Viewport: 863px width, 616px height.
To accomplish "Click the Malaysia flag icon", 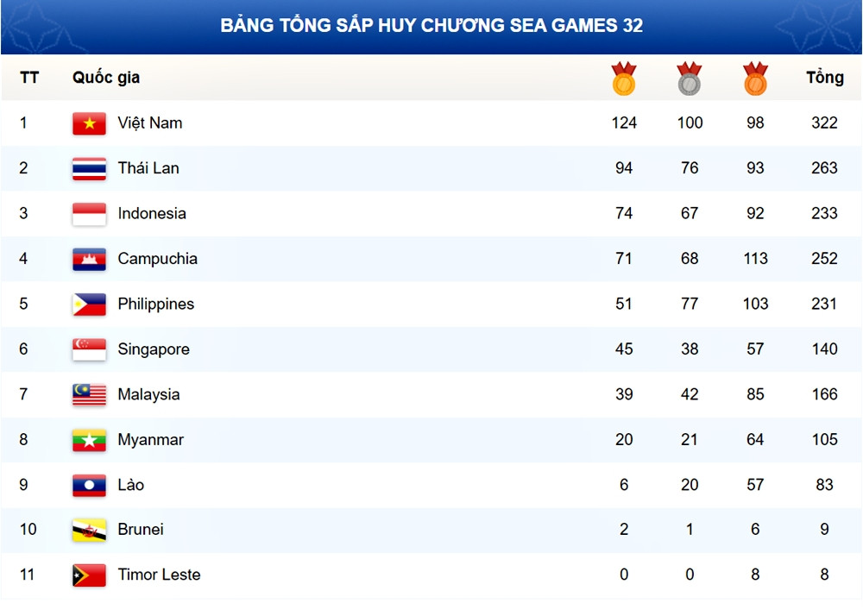I will click(89, 394).
